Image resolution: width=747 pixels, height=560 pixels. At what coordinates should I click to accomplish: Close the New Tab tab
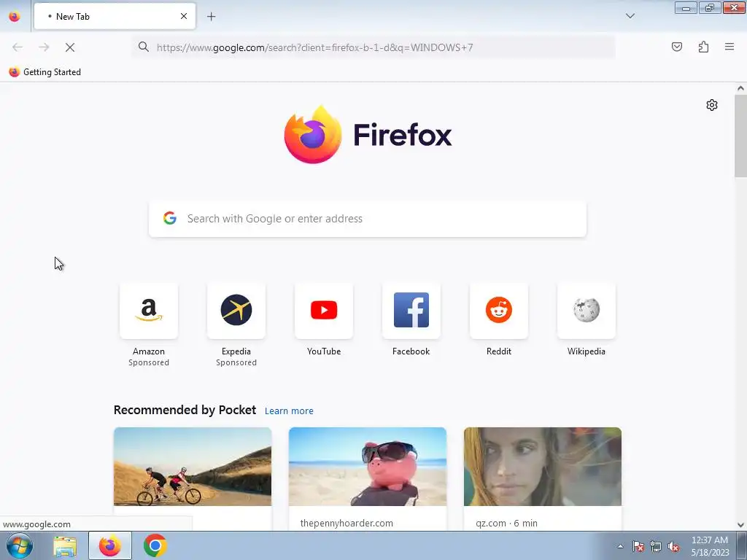click(184, 16)
